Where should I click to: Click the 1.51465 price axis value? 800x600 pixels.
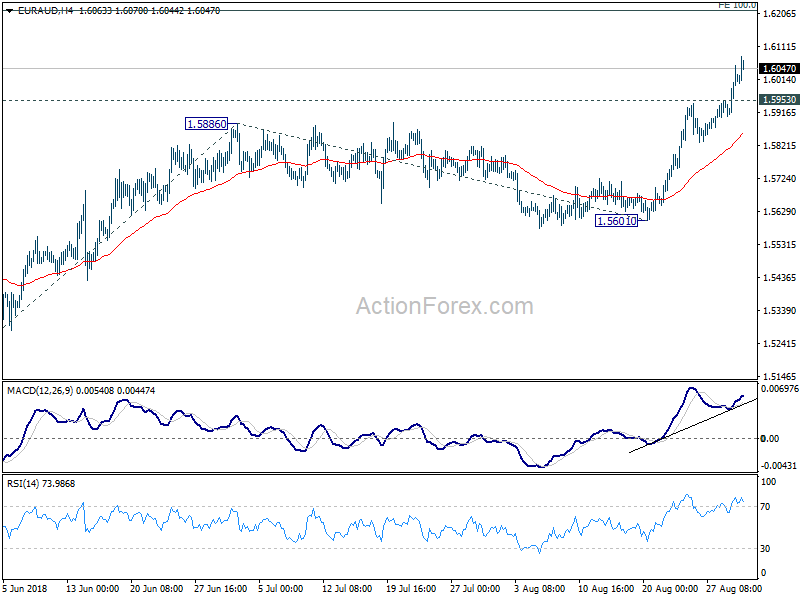tap(779, 377)
